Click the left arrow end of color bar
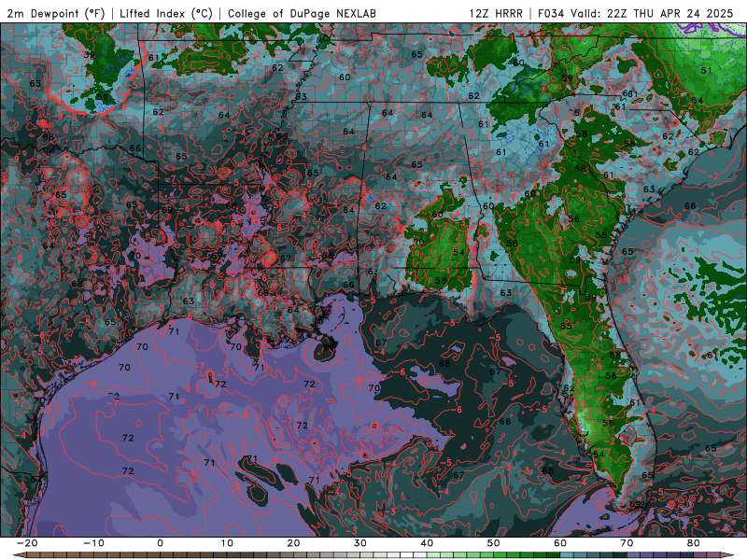 coord(19,555)
